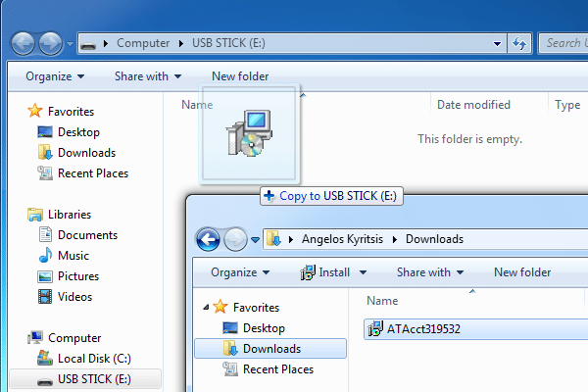Select Downloads in Downloads window sidebar
Image resolution: width=588 pixels, height=392 pixels.
[270, 349]
